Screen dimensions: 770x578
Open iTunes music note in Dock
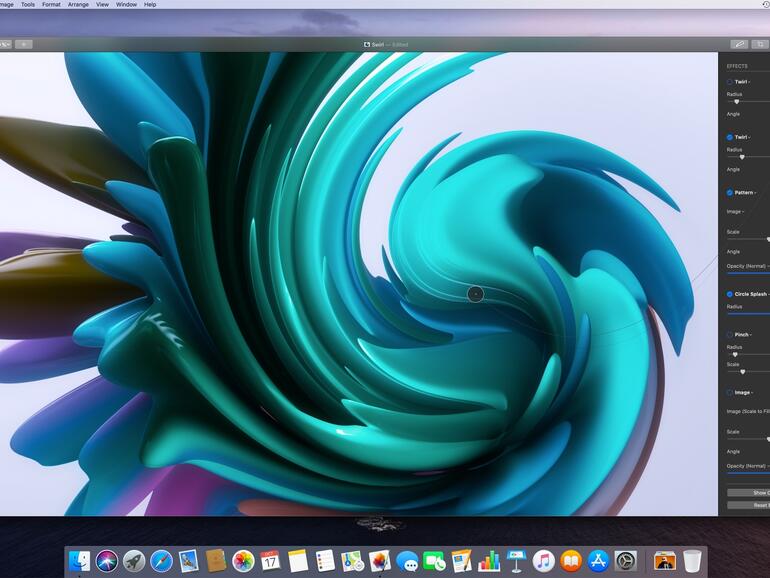pyautogui.click(x=543, y=561)
